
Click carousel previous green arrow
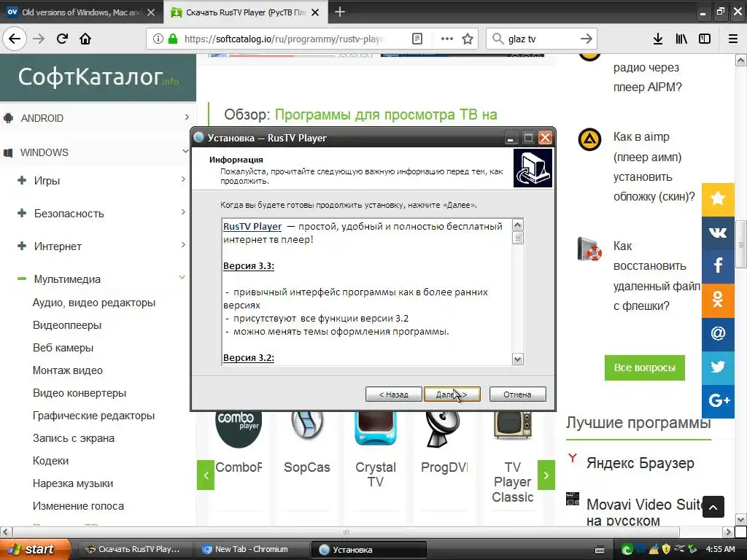click(x=206, y=475)
